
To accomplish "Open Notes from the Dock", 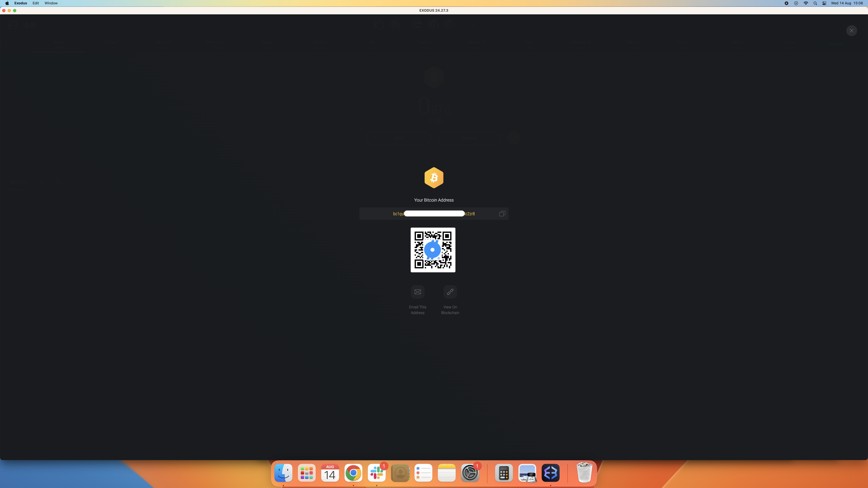I will point(446,473).
